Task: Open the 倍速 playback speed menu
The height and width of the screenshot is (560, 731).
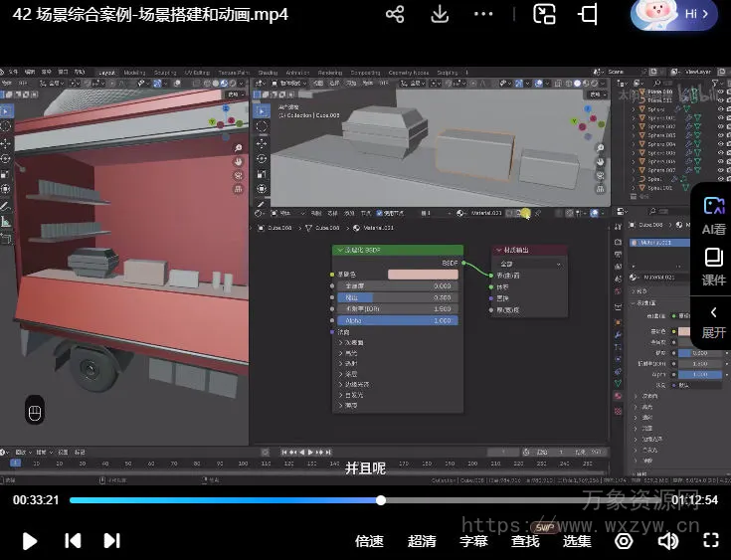Action: coord(369,541)
